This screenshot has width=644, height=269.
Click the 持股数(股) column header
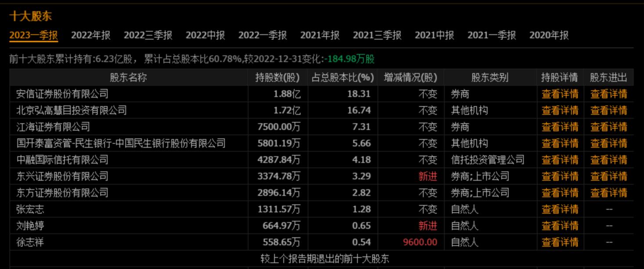(277, 78)
